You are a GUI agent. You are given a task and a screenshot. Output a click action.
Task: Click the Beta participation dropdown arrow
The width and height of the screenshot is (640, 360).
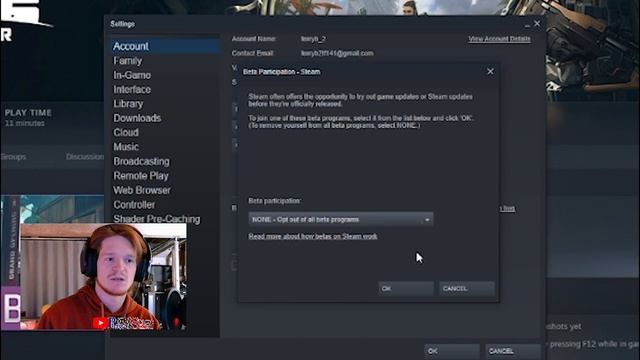427,220
